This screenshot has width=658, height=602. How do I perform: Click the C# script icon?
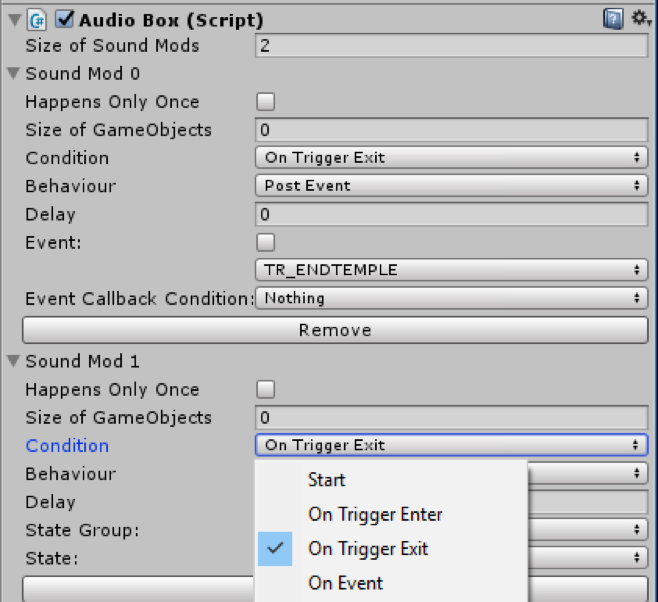click(37, 20)
